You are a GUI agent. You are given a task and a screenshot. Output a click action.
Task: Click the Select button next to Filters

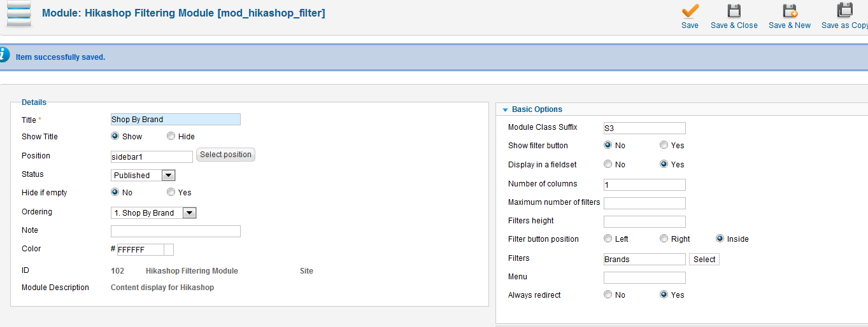tap(704, 259)
